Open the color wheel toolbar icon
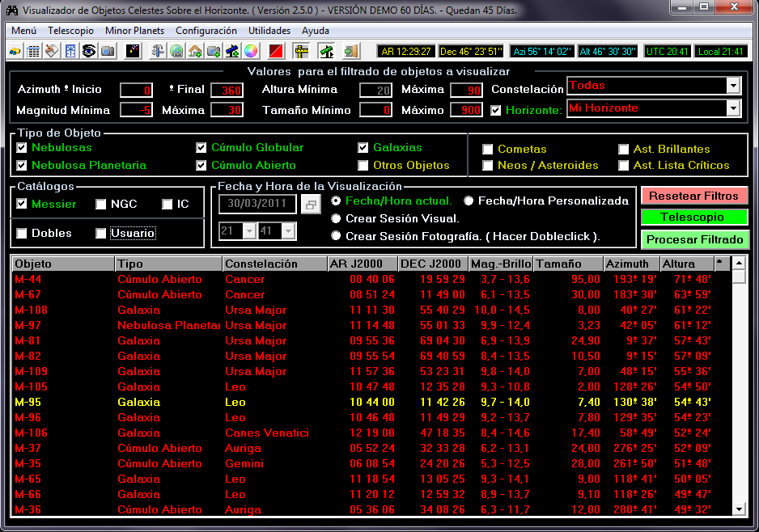This screenshot has width=759, height=532. (x=251, y=51)
